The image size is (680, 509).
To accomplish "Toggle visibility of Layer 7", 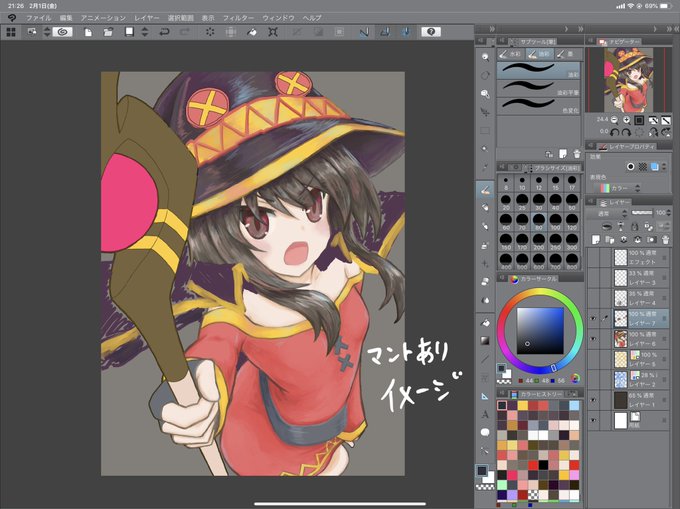I will point(593,319).
